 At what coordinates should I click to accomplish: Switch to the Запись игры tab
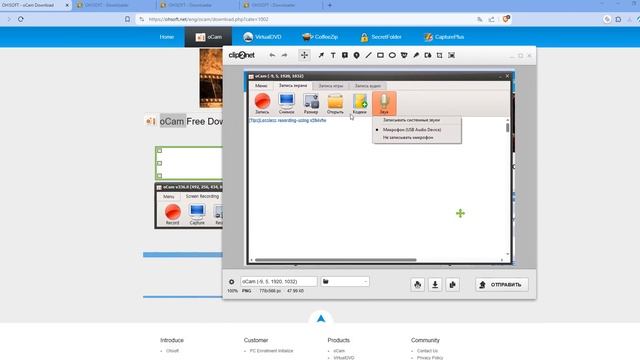click(331, 86)
